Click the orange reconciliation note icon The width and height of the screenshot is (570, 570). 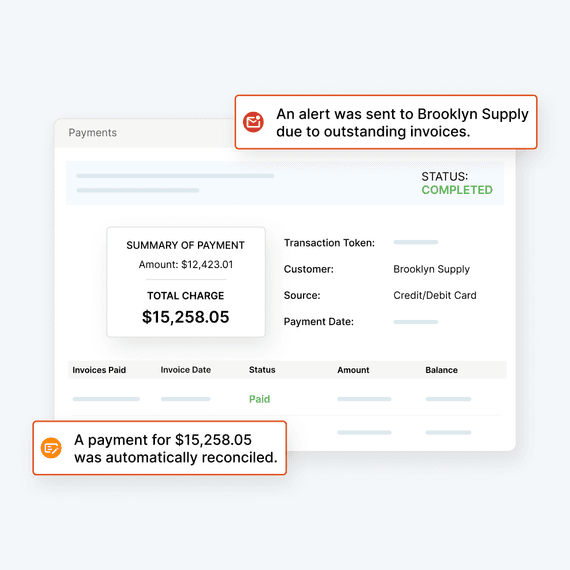click(51, 448)
